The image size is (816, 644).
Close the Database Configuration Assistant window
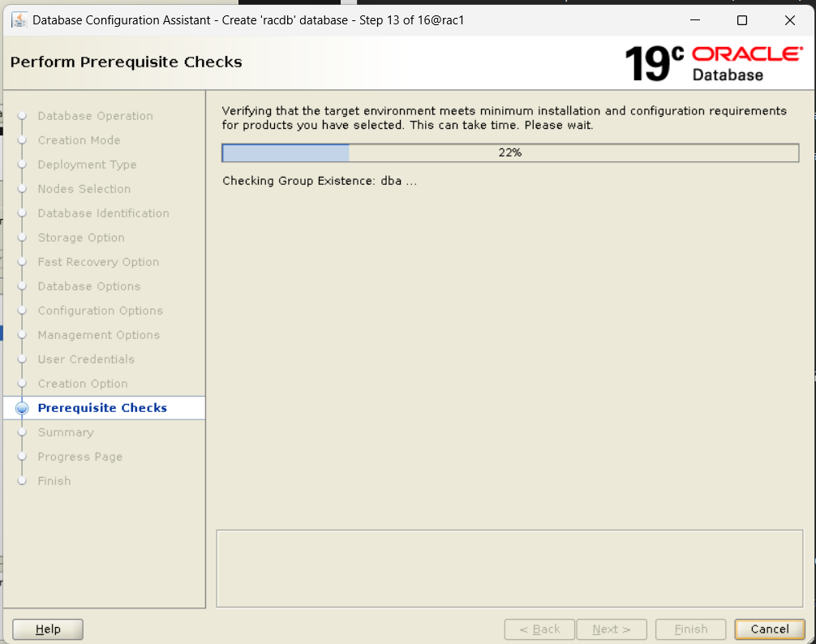point(789,20)
